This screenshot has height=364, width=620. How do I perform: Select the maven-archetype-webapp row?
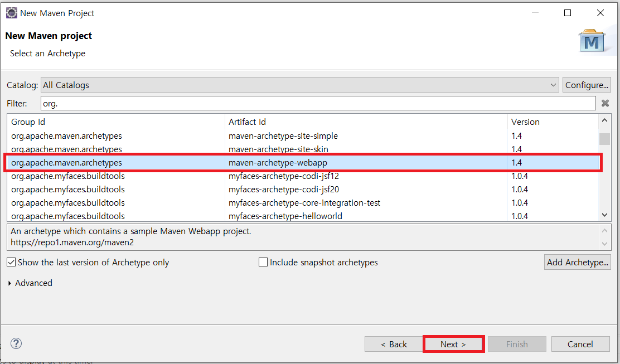(x=303, y=163)
